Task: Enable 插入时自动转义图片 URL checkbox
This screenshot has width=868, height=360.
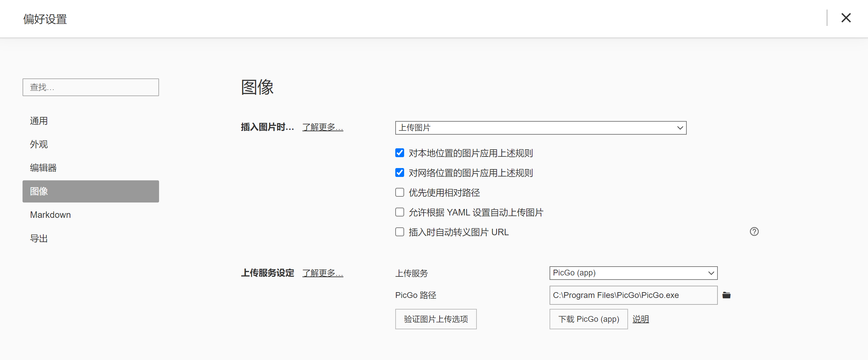Action: (400, 232)
